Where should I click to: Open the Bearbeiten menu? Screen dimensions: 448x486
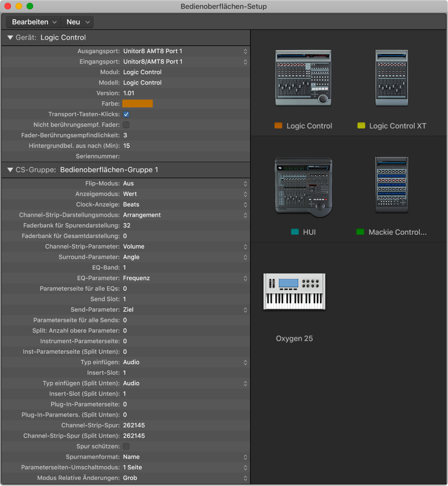point(34,22)
